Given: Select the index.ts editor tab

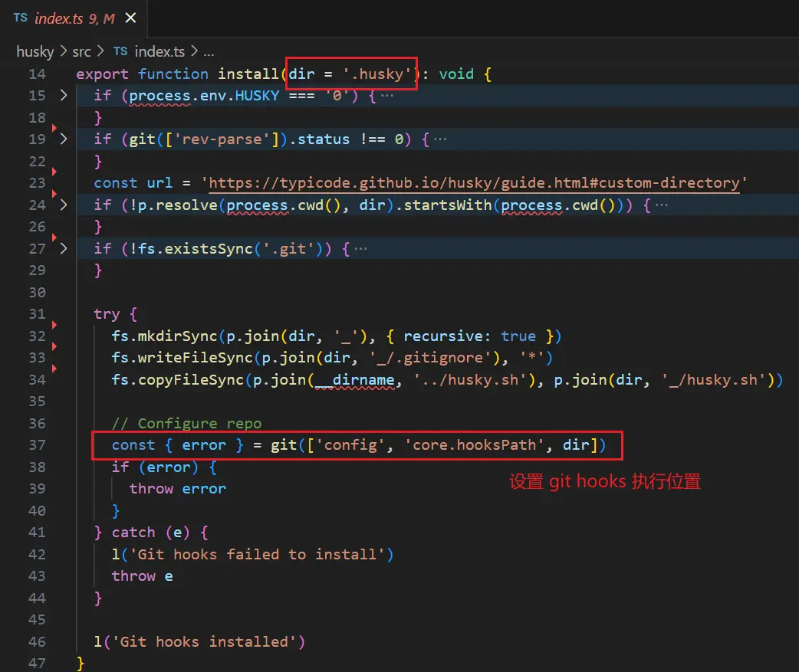Looking at the screenshot, I should click(74, 19).
